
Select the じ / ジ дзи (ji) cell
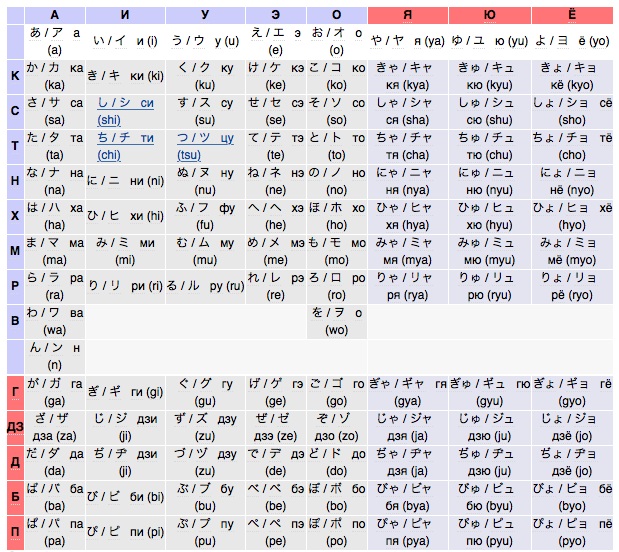[125, 428]
